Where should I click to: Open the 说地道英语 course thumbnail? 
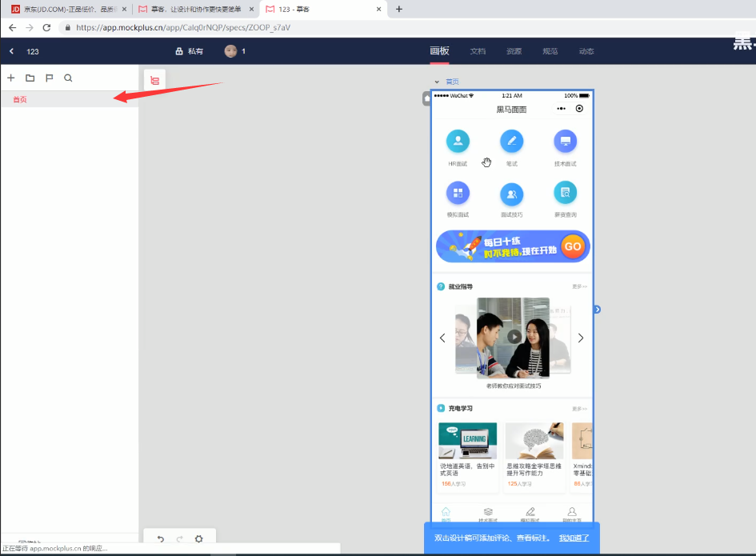coord(468,441)
